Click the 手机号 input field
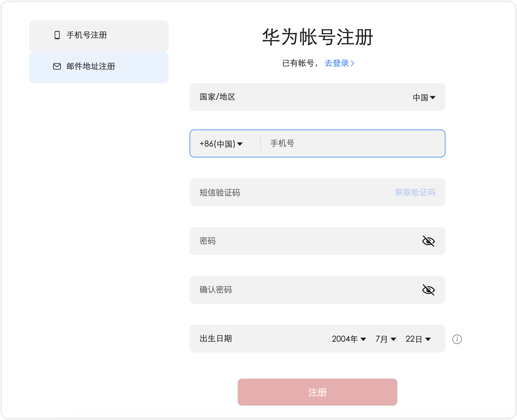The width and height of the screenshot is (517, 420). tap(334, 143)
